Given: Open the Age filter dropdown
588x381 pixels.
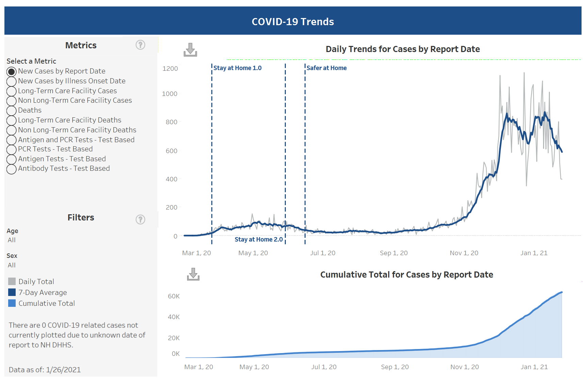Looking at the screenshot, I should (x=12, y=240).
